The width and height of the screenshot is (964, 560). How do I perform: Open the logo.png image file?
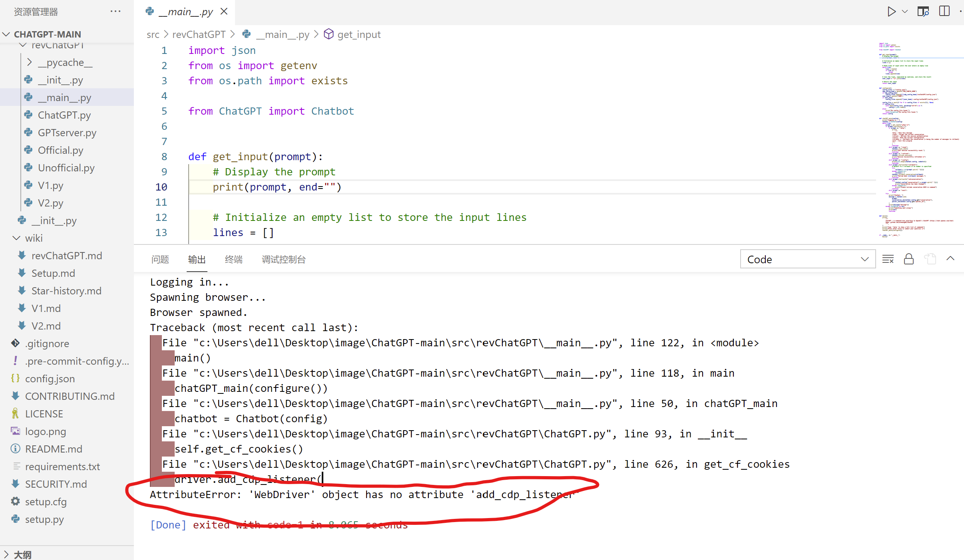[x=45, y=431]
